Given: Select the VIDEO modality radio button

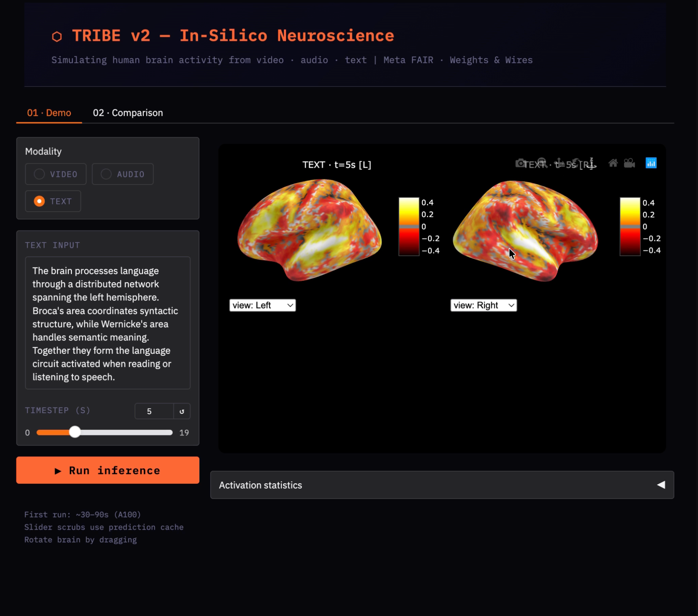Looking at the screenshot, I should pyautogui.click(x=39, y=174).
